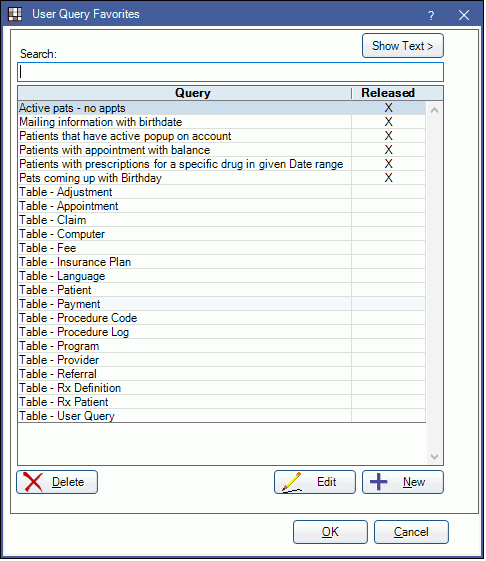This screenshot has width=486, height=561.
Task: Click scroll up arrow in query list
Action: tap(434, 110)
